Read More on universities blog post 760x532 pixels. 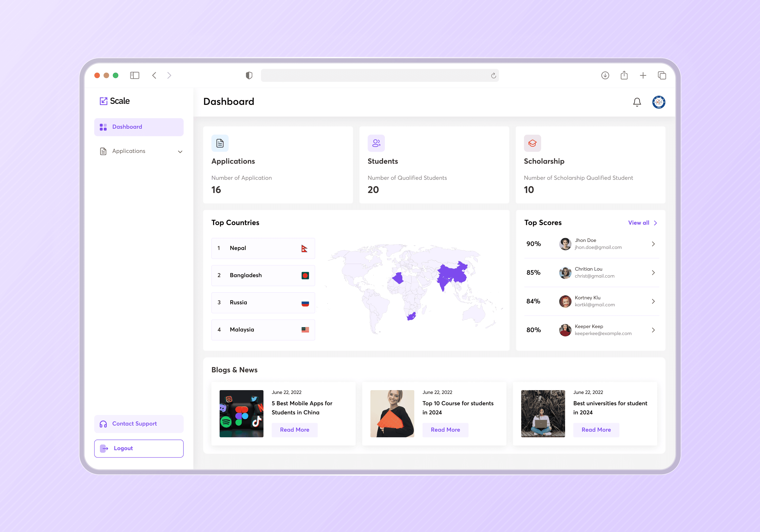tap(596, 430)
